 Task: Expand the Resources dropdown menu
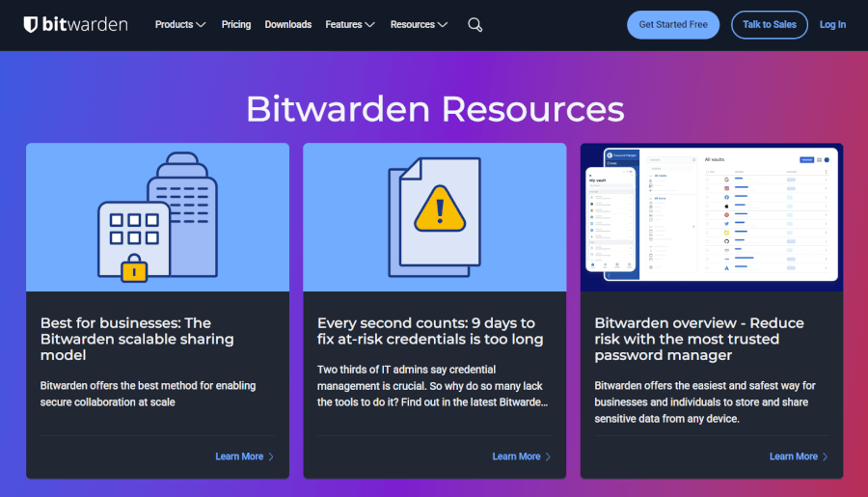click(x=419, y=24)
